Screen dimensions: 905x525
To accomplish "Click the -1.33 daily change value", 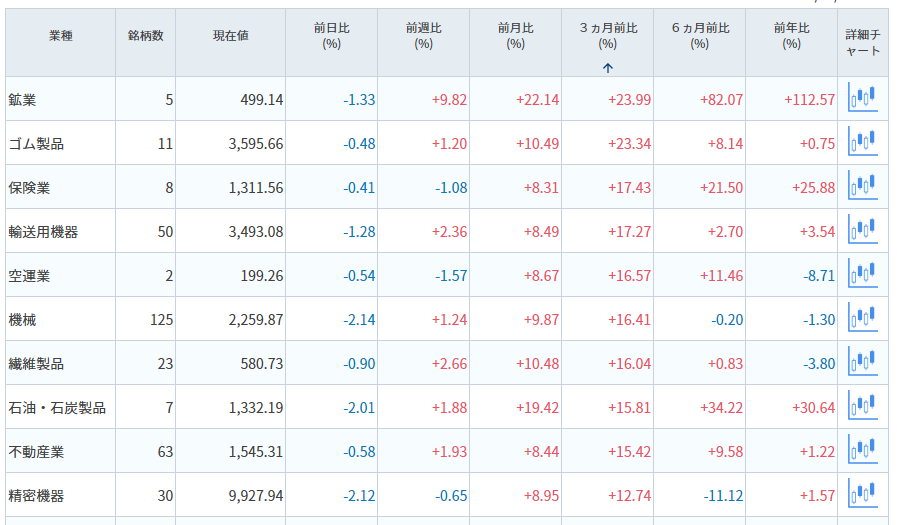I will pos(359,100).
